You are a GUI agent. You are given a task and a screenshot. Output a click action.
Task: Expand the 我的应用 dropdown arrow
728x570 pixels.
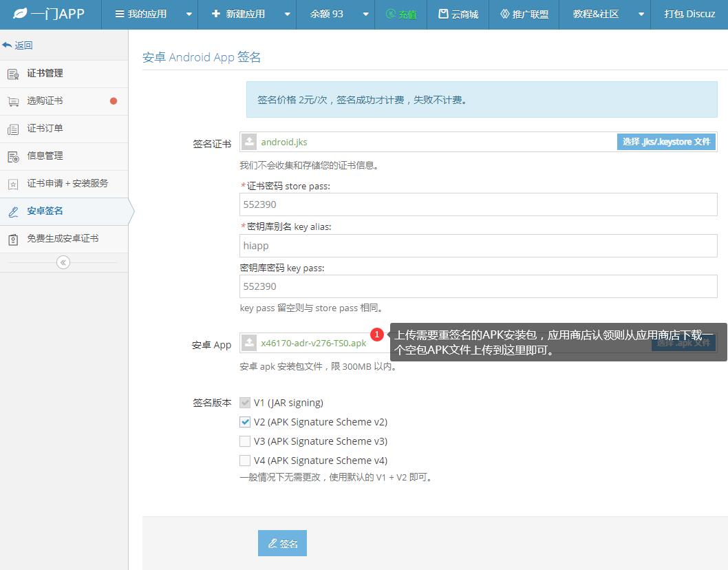[189, 14]
